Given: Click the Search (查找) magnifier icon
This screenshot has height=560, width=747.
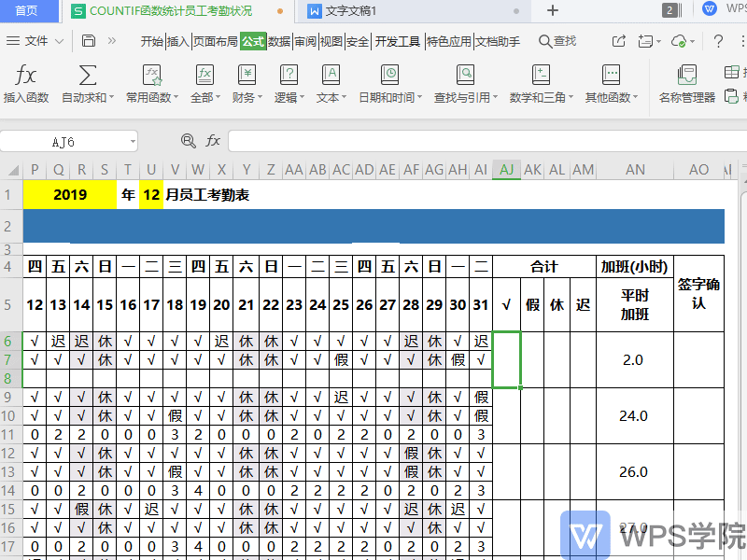Looking at the screenshot, I should pos(545,41).
